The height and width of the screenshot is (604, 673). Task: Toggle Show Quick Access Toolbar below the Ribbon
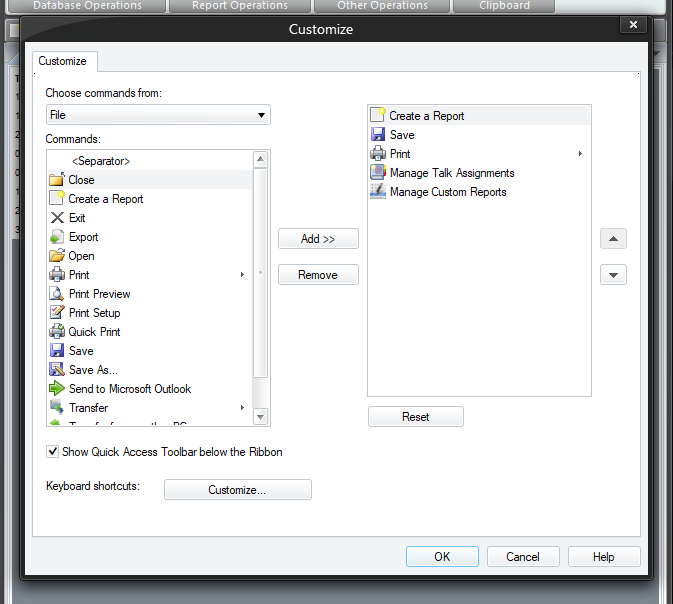(52, 452)
